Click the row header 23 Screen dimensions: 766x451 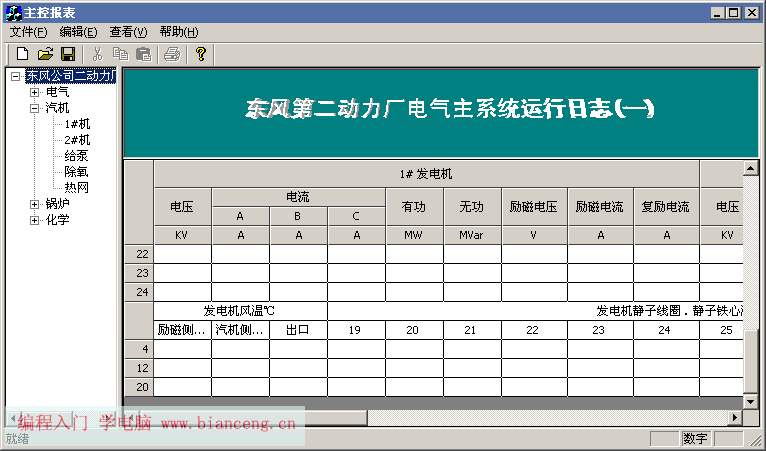pyautogui.click(x=139, y=273)
